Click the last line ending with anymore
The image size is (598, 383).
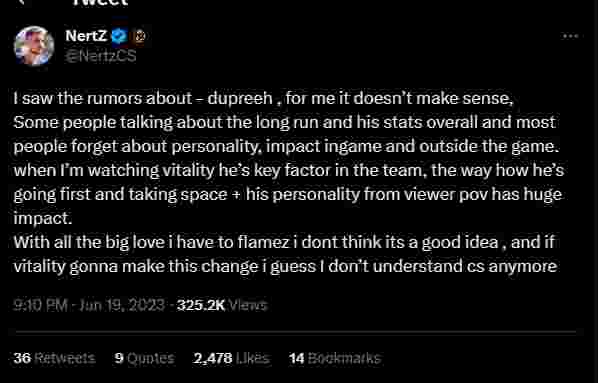pyautogui.click(x=286, y=266)
